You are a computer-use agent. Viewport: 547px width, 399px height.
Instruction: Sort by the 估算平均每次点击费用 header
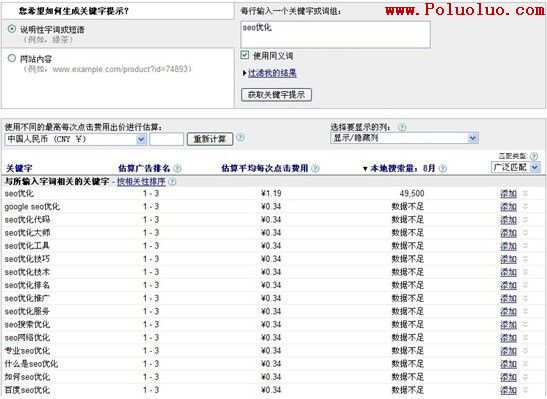point(265,168)
